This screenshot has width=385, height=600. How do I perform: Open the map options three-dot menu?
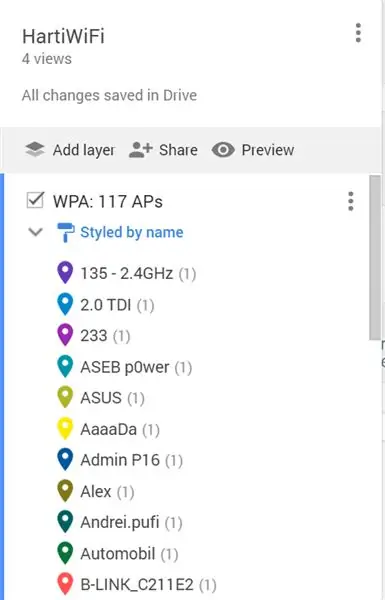tap(358, 33)
